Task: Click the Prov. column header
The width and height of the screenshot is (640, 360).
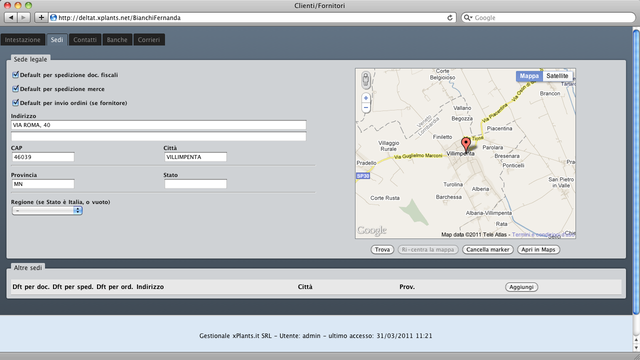Action: tap(407, 287)
